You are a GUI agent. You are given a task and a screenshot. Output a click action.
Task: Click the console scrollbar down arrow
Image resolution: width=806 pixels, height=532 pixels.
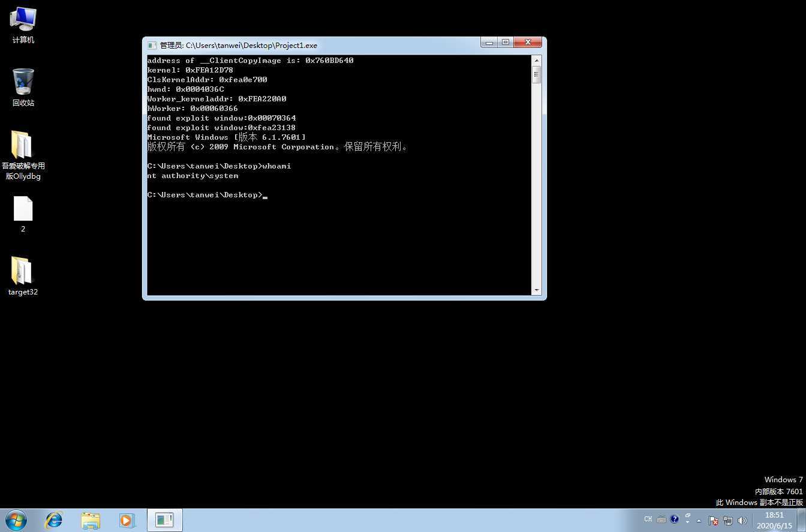click(536, 290)
